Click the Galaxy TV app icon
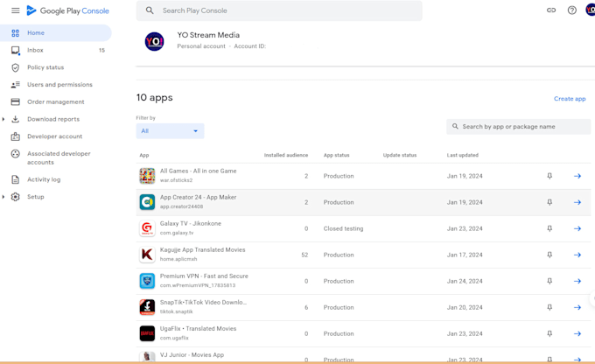This screenshot has height=364, width=595. click(147, 228)
